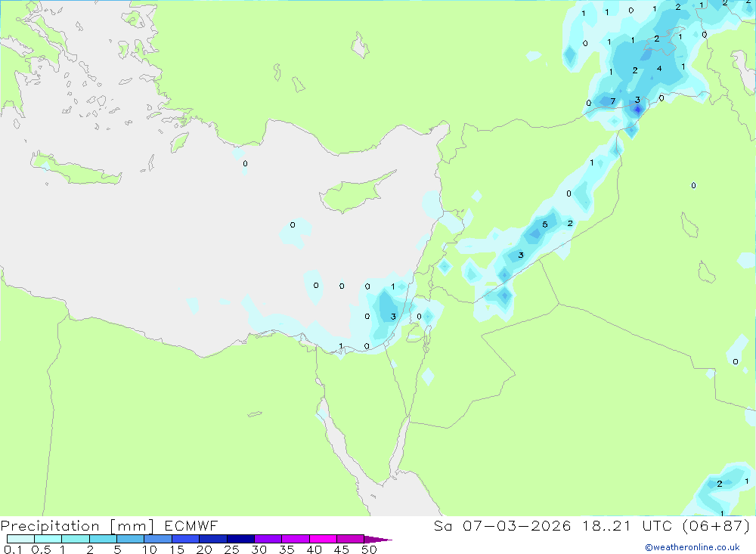Click the over-50 legend arrow tip

click(x=379, y=539)
